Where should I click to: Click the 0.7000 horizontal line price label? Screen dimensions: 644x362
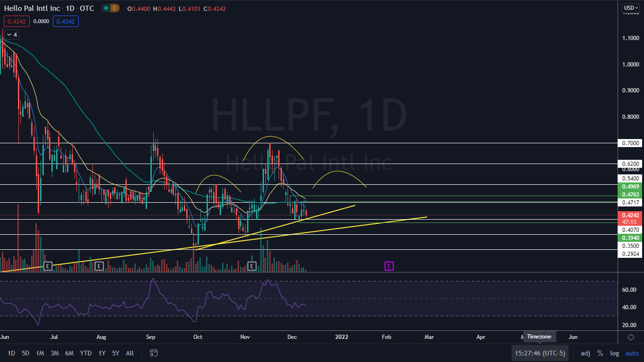point(630,143)
